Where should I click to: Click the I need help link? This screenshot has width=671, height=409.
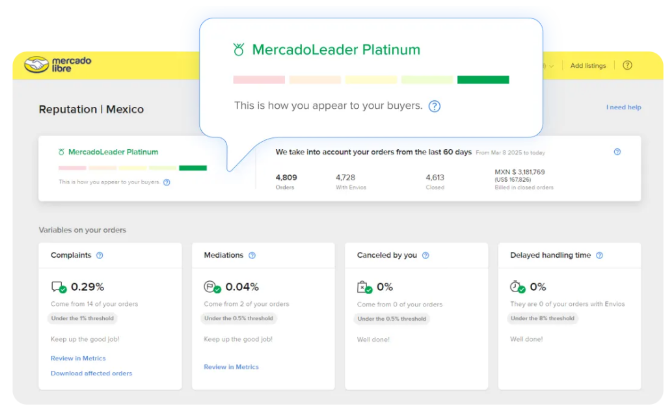click(x=623, y=107)
